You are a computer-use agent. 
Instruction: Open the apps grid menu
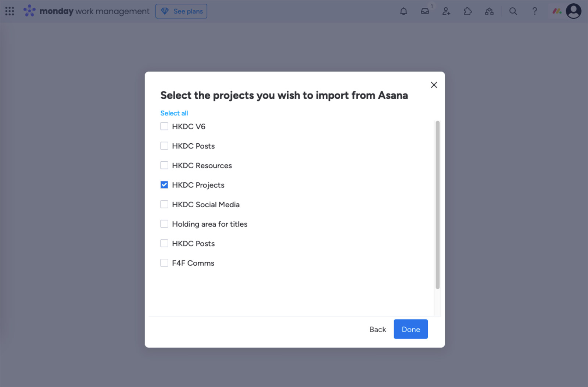point(10,11)
